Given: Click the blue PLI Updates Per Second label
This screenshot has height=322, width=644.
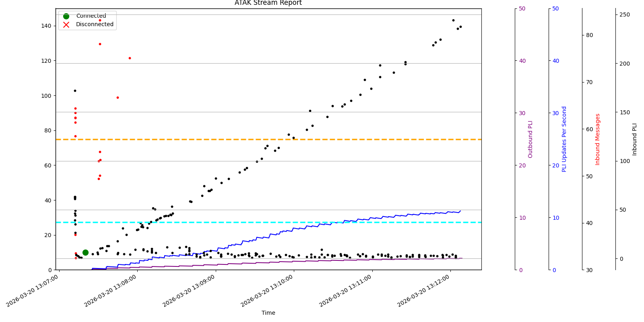Looking at the screenshot, I should (x=564, y=139).
